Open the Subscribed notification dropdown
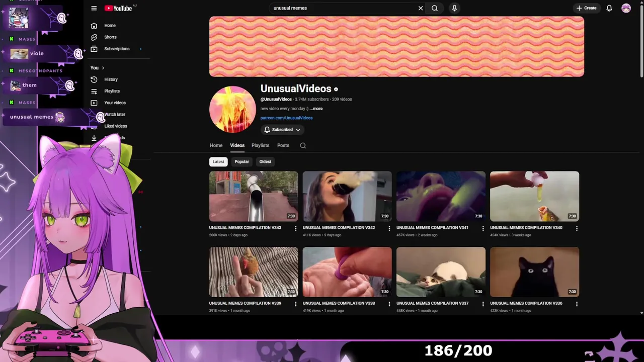 click(282, 130)
